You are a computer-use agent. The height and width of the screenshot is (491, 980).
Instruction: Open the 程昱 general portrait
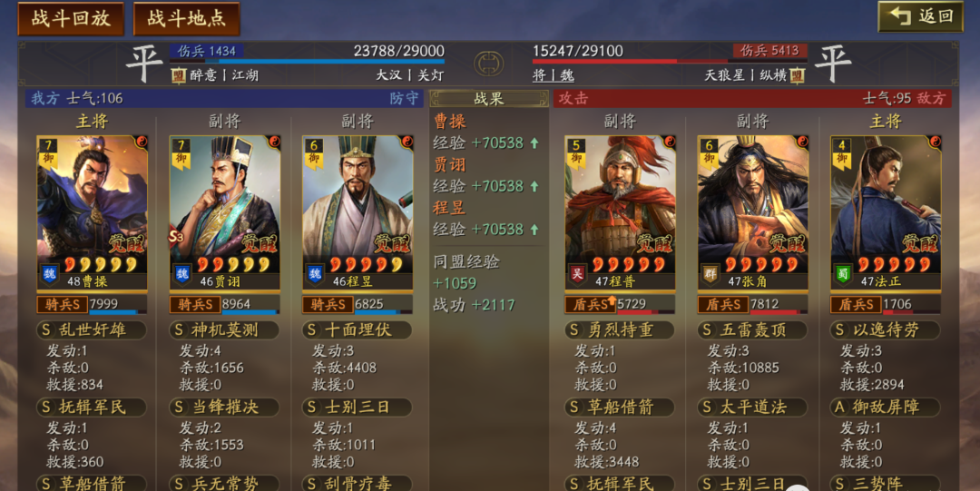(358, 212)
